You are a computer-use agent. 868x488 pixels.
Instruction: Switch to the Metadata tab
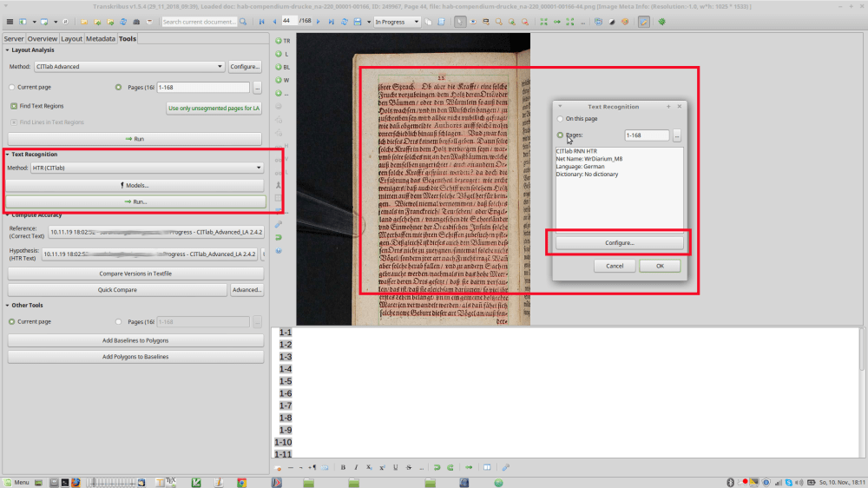(100, 38)
